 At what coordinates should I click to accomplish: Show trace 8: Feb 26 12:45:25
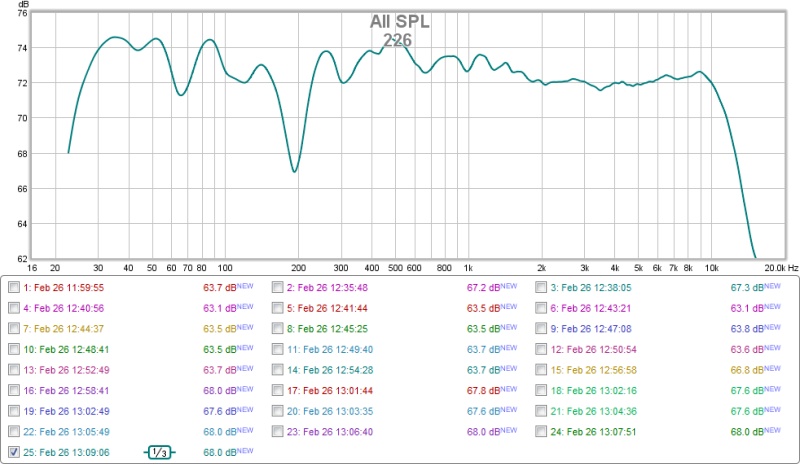278,329
